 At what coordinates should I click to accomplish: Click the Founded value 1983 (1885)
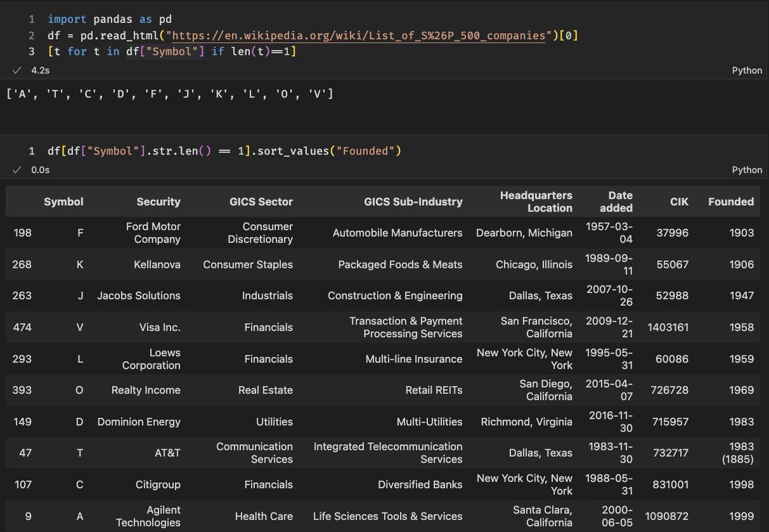point(738,453)
